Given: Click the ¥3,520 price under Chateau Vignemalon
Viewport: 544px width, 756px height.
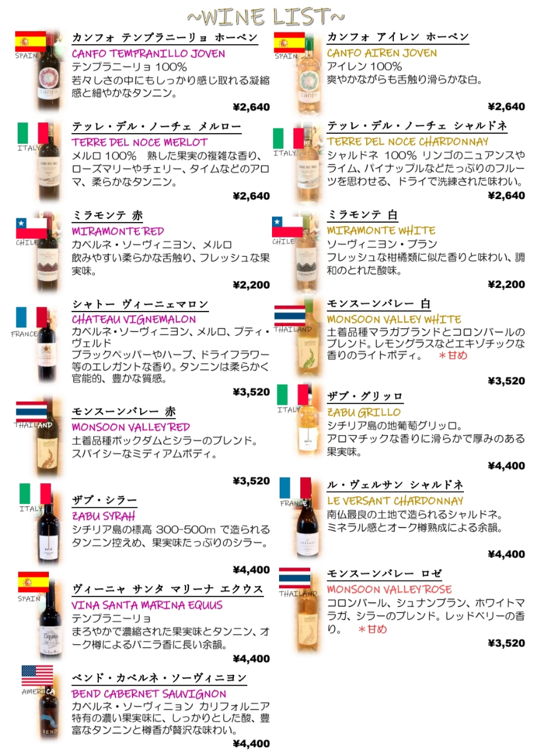Looking at the screenshot, I should point(251,392).
